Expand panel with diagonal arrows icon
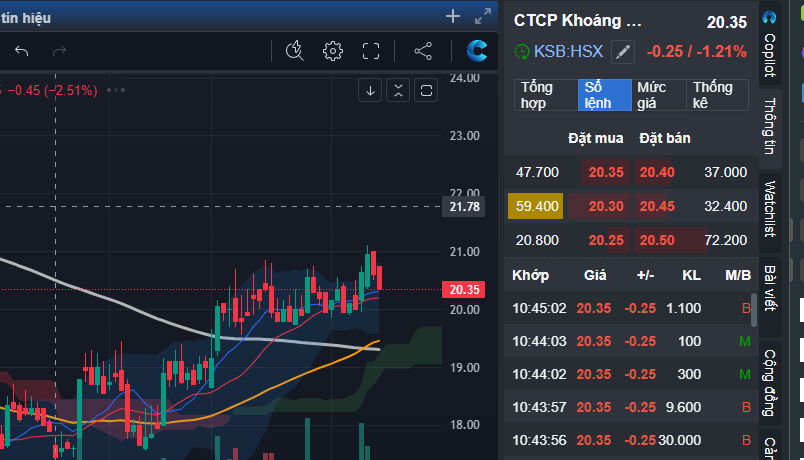Screen dimensions: 804x460 point(483,16)
